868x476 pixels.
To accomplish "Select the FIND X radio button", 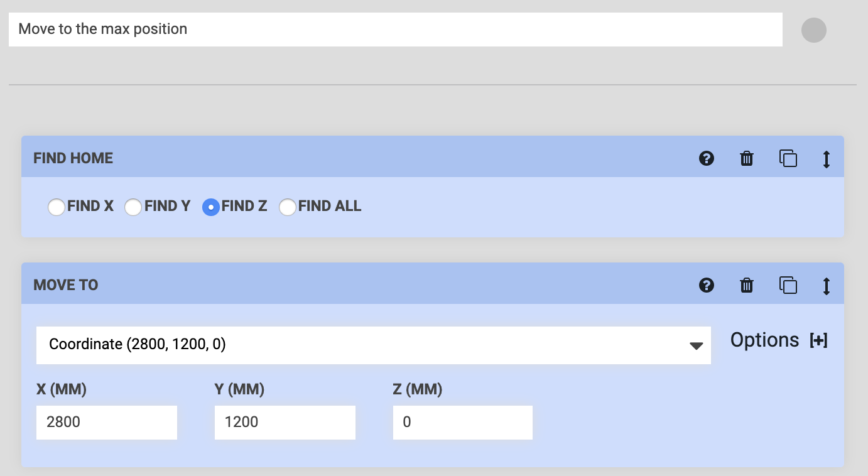I will click(x=57, y=207).
